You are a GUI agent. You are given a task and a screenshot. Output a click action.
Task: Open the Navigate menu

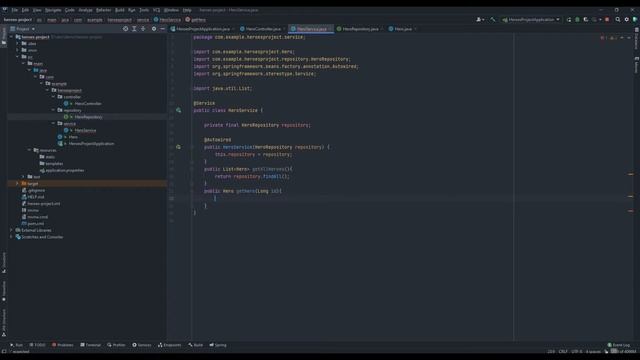(x=53, y=10)
